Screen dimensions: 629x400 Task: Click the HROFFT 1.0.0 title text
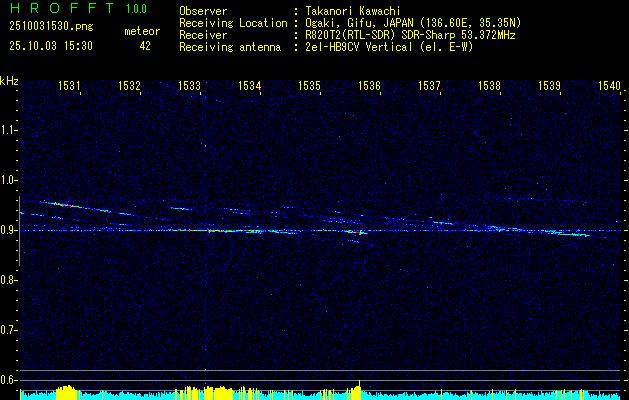tap(78, 8)
